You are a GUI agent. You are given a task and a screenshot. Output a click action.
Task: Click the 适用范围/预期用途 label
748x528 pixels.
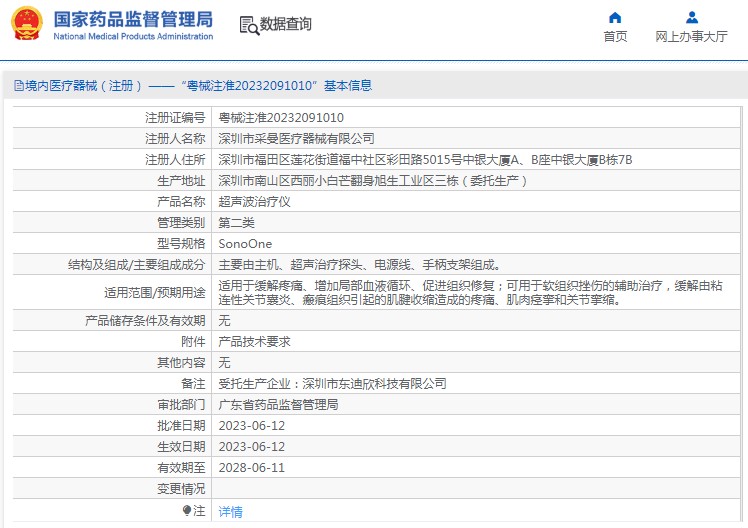(155, 292)
